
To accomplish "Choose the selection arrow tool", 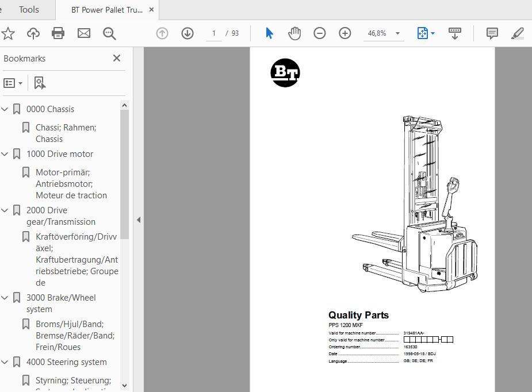I will [269, 33].
